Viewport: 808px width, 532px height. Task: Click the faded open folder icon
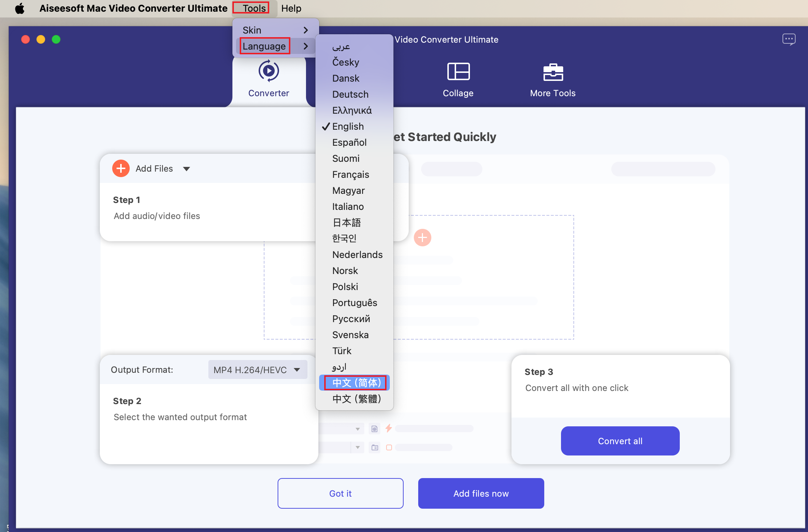click(374, 447)
